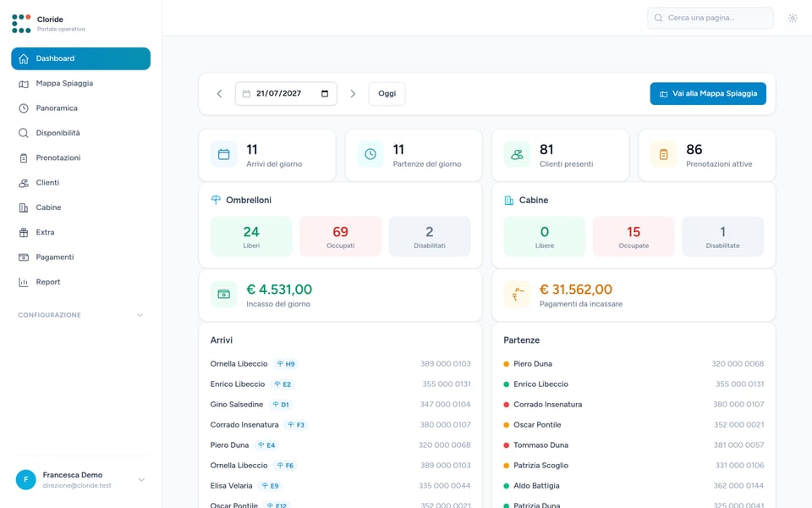Click phone number 347 000 0104
The width and height of the screenshot is (812, 508).
[446, 405]
